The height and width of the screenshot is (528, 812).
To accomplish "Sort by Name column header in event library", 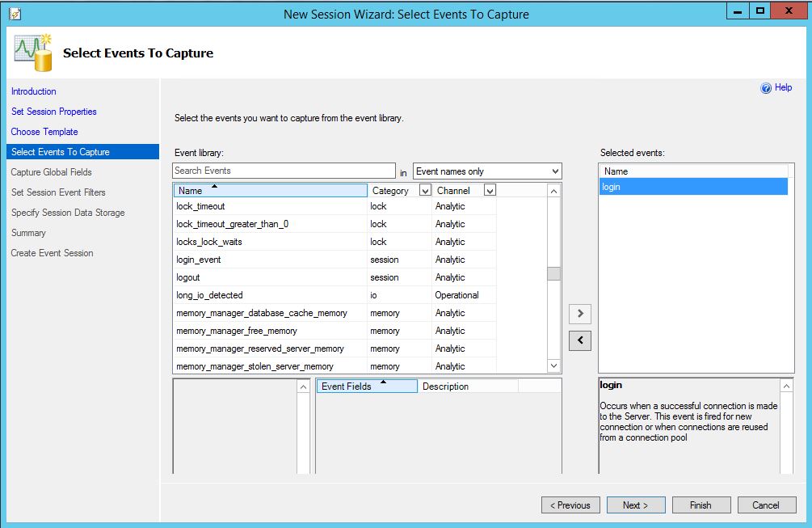I will pos(271,191).
